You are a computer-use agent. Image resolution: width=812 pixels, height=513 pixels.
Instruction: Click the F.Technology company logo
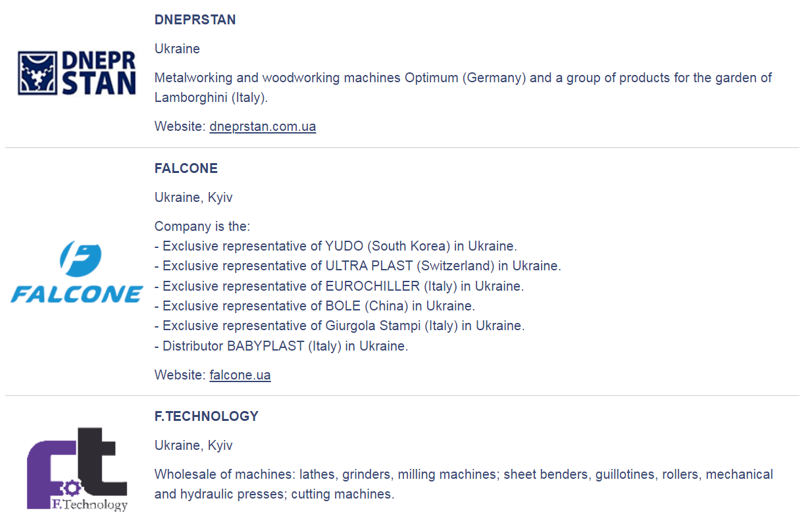77,469
